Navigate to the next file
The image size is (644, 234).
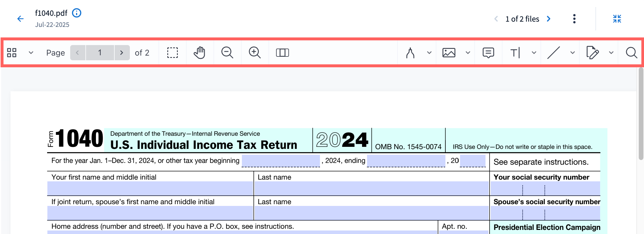click(549, 19)
